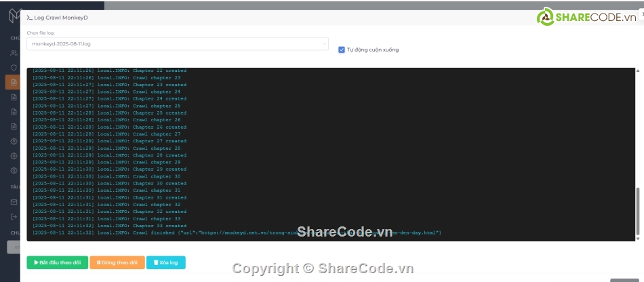
Task: Open the log file dropdown monkeyd-2025-08-11.log
Action: pyautogui.click(x=178, y=44)
